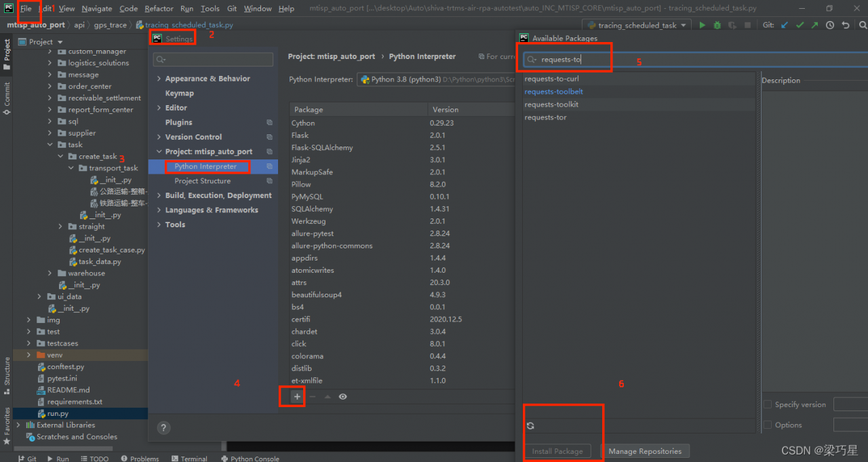Show Git history clock icon
The width and height of the screenshot is (868, 462).
[x=830, y=25]
